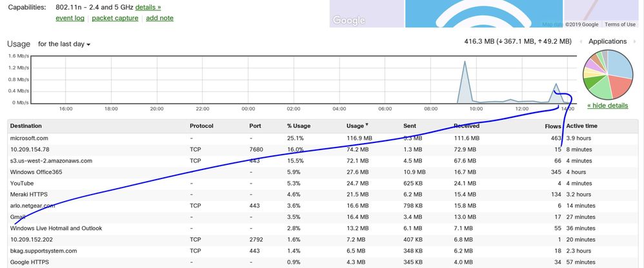Click the Wi-Fi icon in map area
Image resolution: width=644 pixels, height=268 pixels.
pyautogui.click(x=483, y=14)
